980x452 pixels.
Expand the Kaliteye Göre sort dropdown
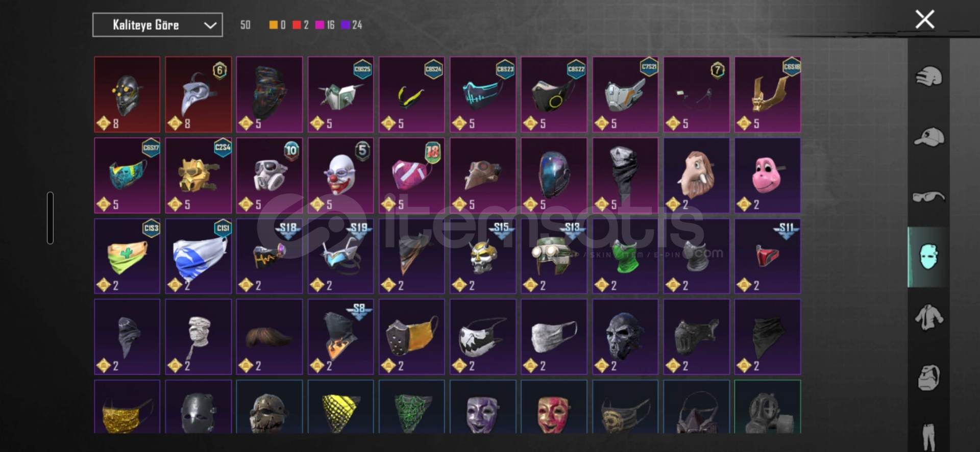coord(157,25)
